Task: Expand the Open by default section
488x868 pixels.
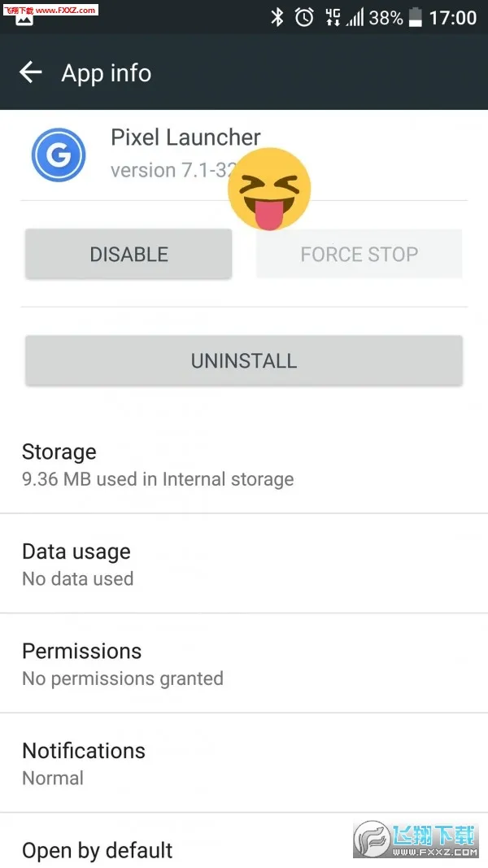Action: coord(244,850)
